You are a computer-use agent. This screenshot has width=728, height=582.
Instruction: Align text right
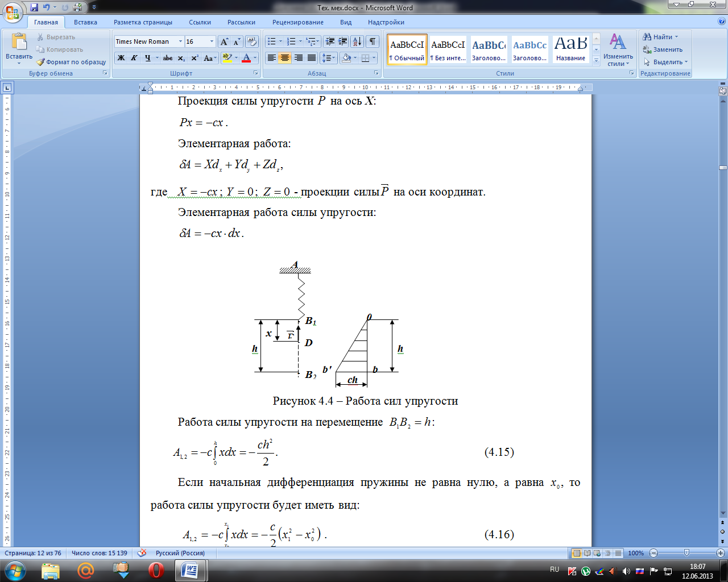point(298,58)
